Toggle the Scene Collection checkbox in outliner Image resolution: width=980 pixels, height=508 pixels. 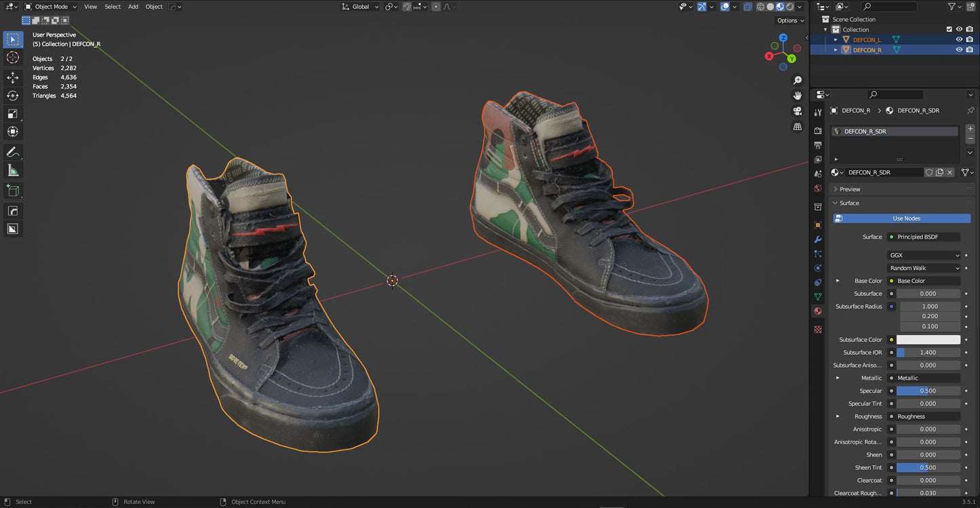click(x=949, y=29)
